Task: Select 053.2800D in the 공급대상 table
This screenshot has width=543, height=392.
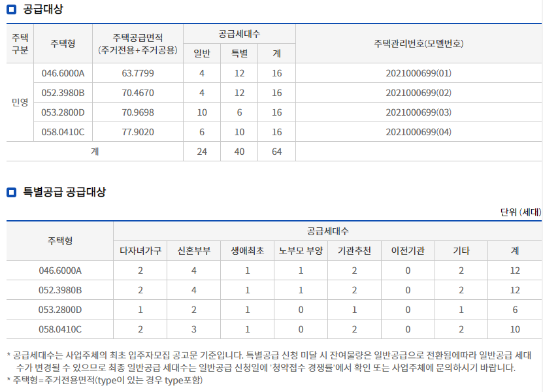Action: coord(63,112)
